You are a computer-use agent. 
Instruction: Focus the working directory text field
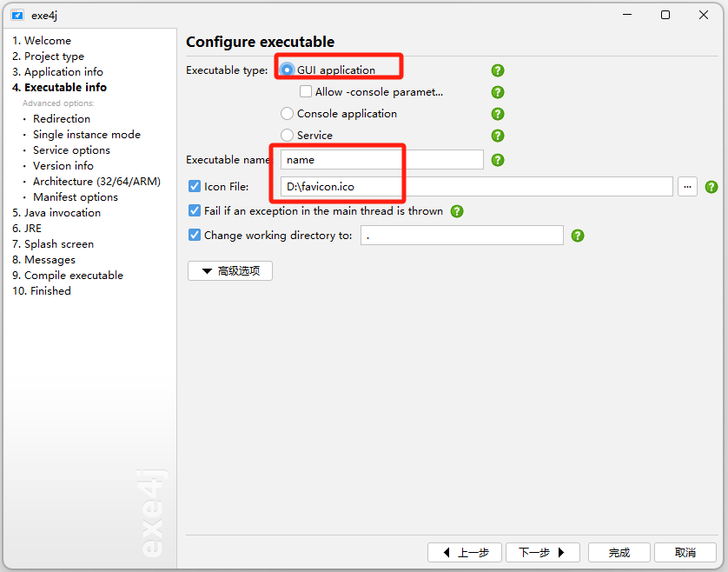(462, 235)
